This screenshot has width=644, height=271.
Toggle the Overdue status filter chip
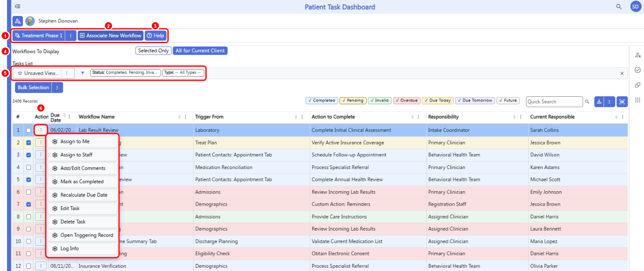407,101
